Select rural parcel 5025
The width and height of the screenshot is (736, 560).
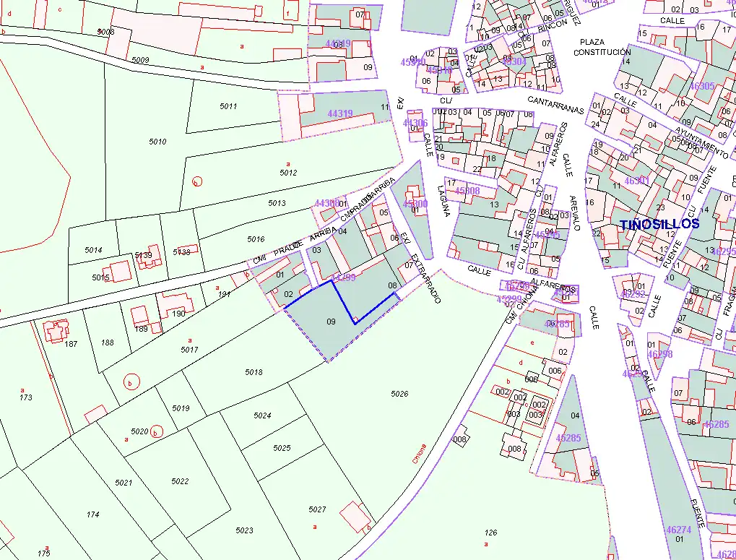pyautogui.click(x=282, y=448)
